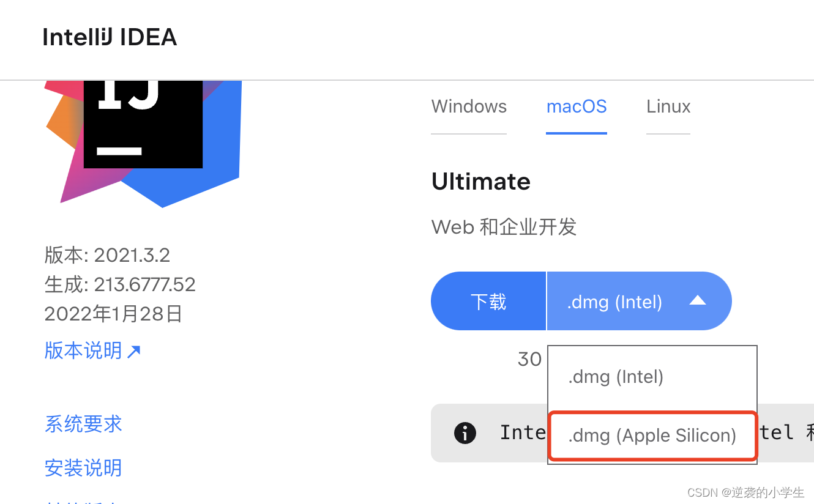Image resolution: width=814 pixels, height=504 pixels.
Task: Choose .dmg (Apple Silicon) from the list
Action: 652,435
